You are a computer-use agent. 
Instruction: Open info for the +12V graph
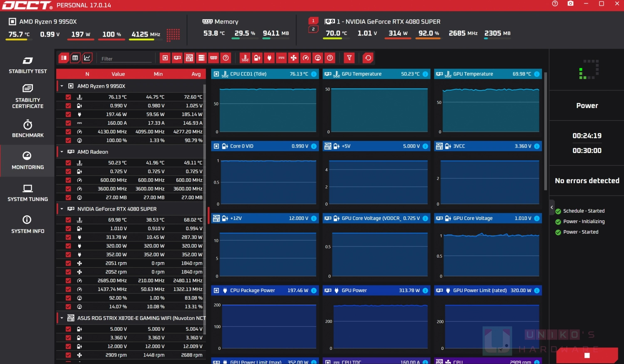pos(314,219)
